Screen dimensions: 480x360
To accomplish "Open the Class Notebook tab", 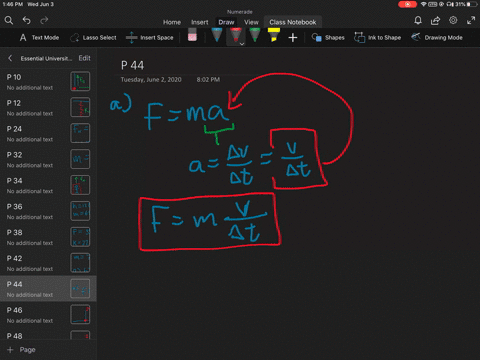I will tap(293, 22).
